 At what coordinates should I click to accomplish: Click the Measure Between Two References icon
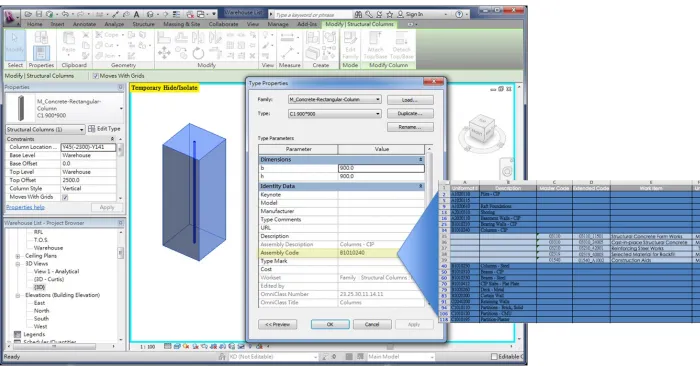(287, 37)
